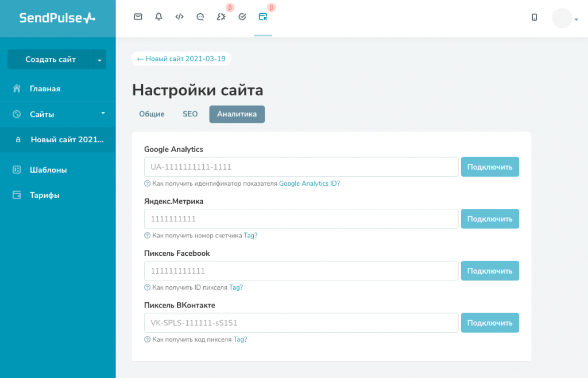
Task: Click the user avatar circle
Action: click(562, 18)
